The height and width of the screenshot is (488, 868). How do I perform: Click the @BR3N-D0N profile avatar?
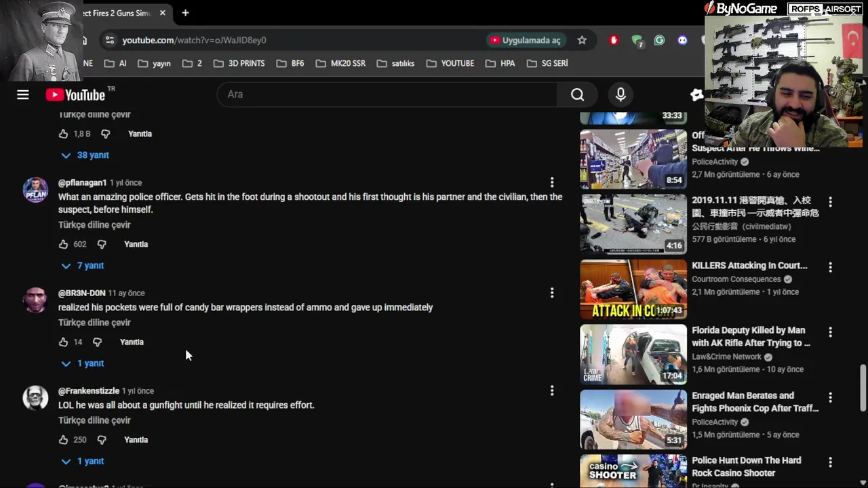(35, 300)
